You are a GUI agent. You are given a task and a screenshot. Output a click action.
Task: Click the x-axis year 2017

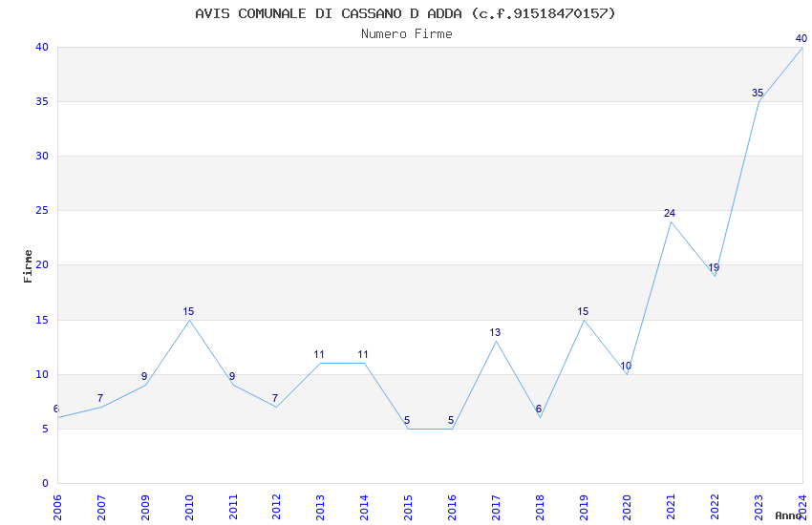pyautogui.click(x=496, y=507)
